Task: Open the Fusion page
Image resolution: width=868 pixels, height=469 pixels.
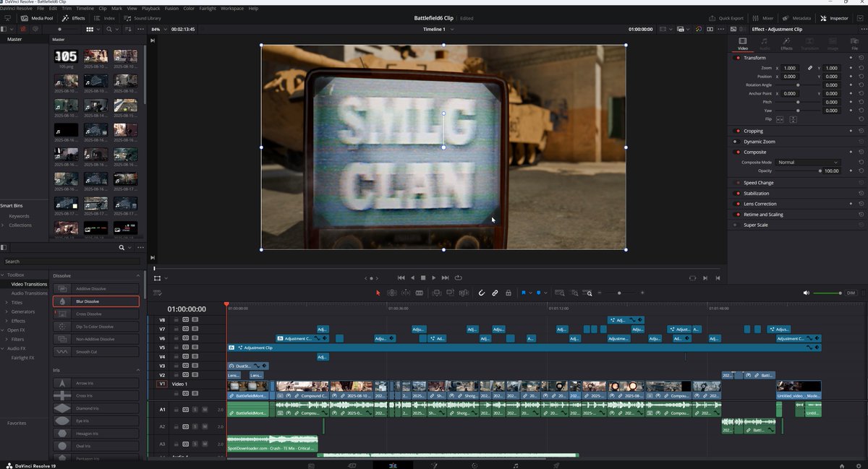Action: (x=434, y=465)
